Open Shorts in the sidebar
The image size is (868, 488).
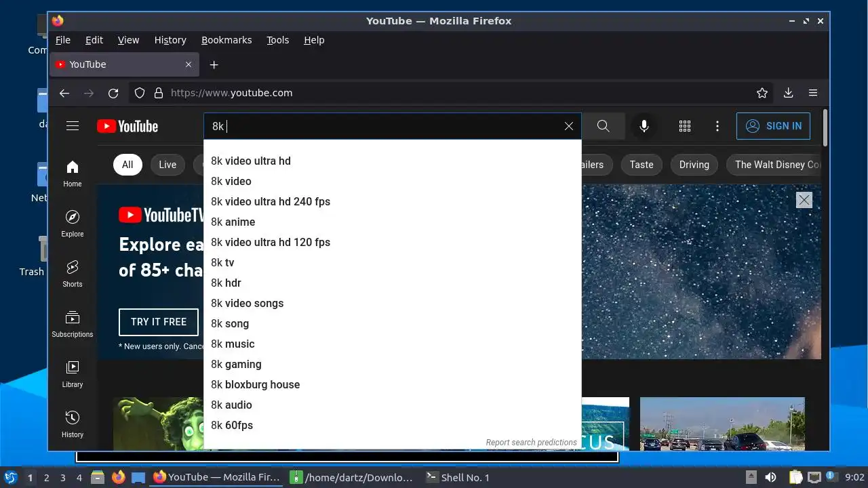(73, 274)
